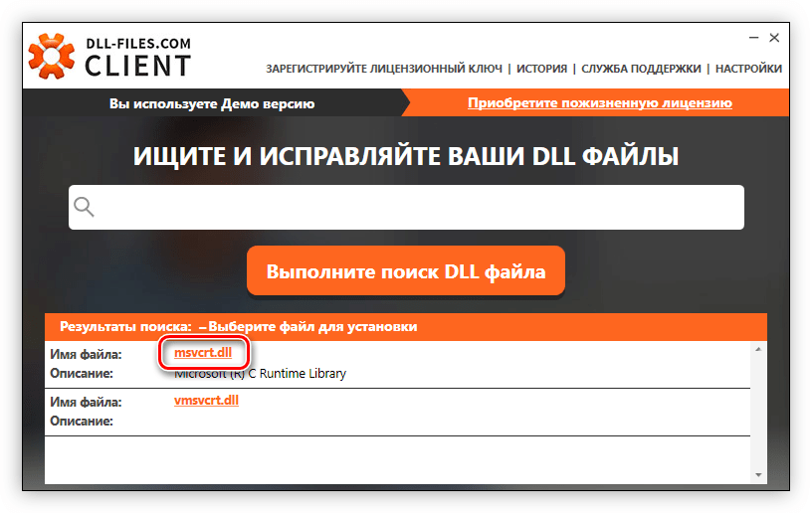The width and height of the screenshot is (812, 513).
Task: Select the 'Вы используете Демо версию' banner
Action: point(212,103)
